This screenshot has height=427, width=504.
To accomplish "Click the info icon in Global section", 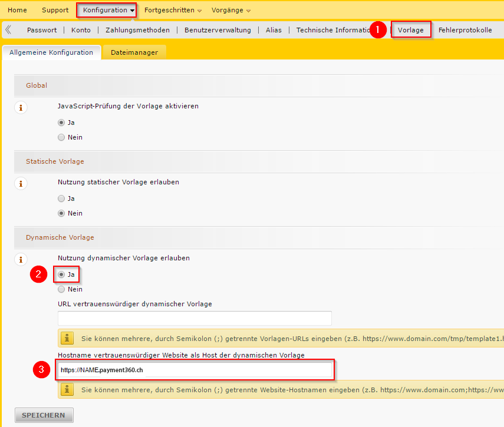I will pos(21,107).
